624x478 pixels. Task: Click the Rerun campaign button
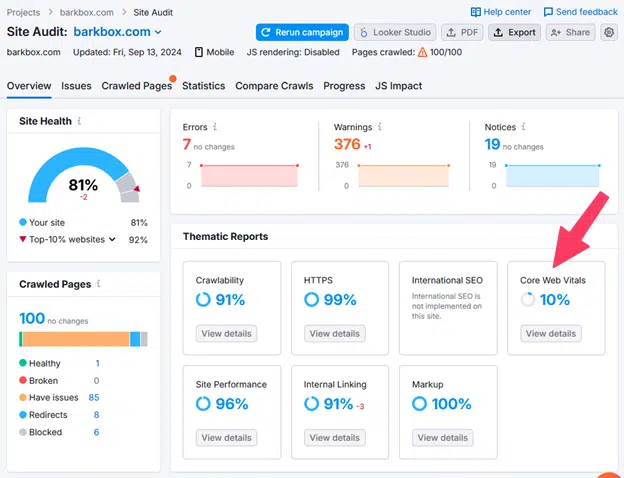[x=302, y=32]
